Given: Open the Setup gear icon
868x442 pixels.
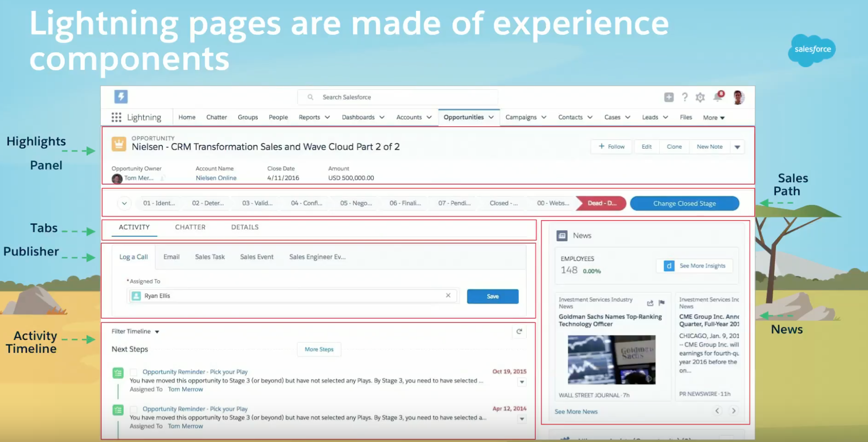Looking at the screenshot, I should point(700,97).
